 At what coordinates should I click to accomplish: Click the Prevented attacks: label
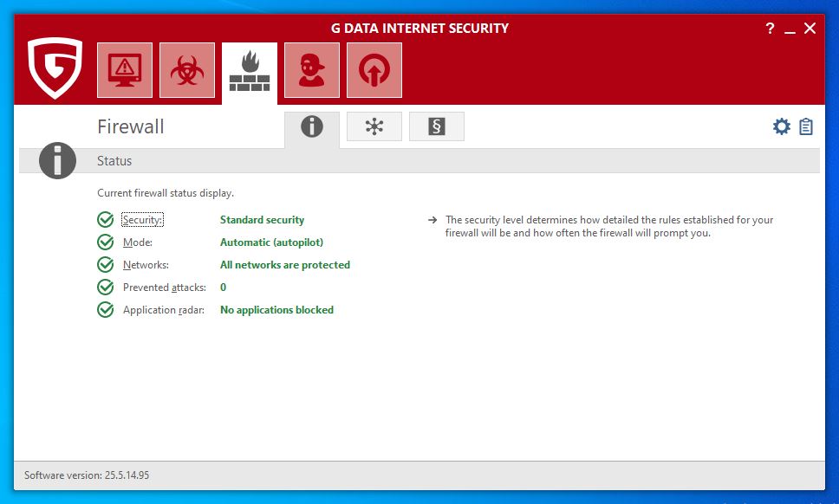coord(165,287)
